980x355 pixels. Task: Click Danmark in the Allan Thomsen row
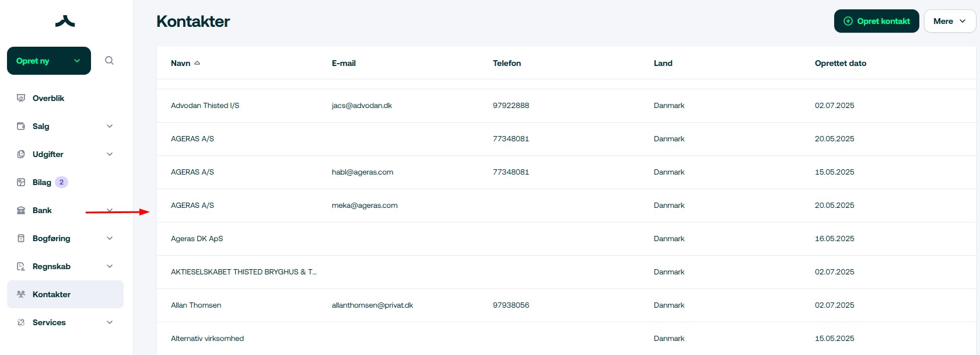click(x=669, y=305)
